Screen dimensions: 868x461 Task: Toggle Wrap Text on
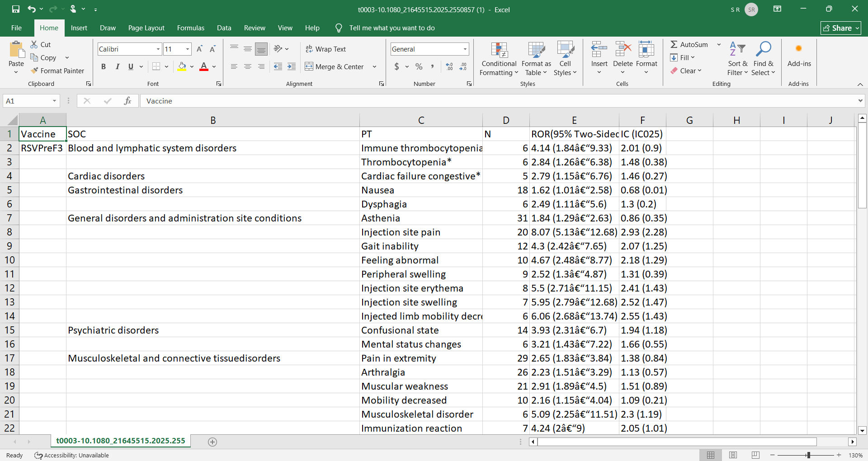[x=325, y=49]
